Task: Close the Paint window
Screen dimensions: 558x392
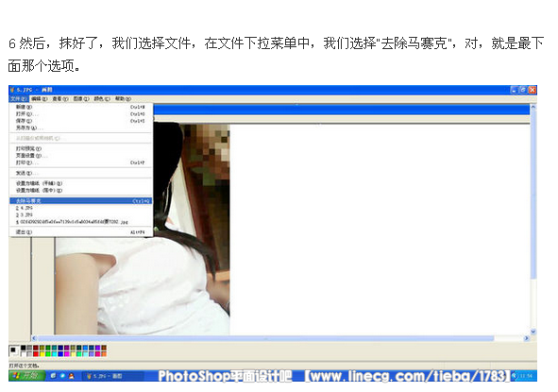Action: (532, 90)
